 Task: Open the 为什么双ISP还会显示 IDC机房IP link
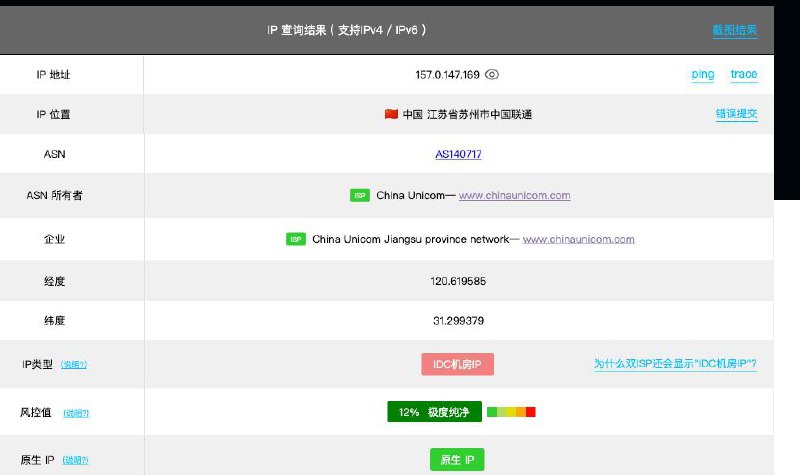click(x=675, y=364)
